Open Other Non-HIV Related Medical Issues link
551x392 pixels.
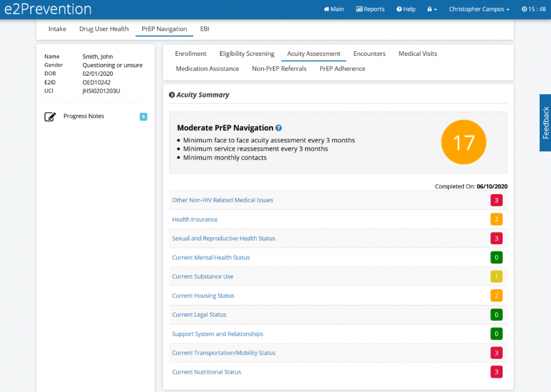pos(222,200)
